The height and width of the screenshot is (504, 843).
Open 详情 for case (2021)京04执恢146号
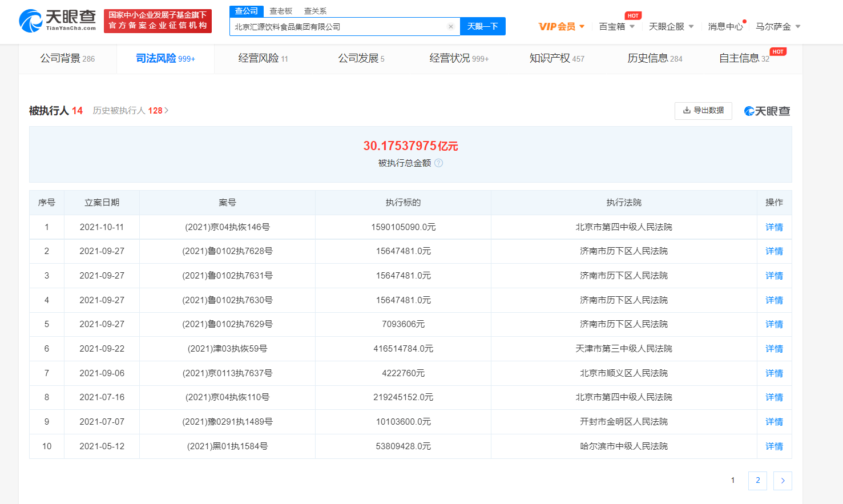774,227
